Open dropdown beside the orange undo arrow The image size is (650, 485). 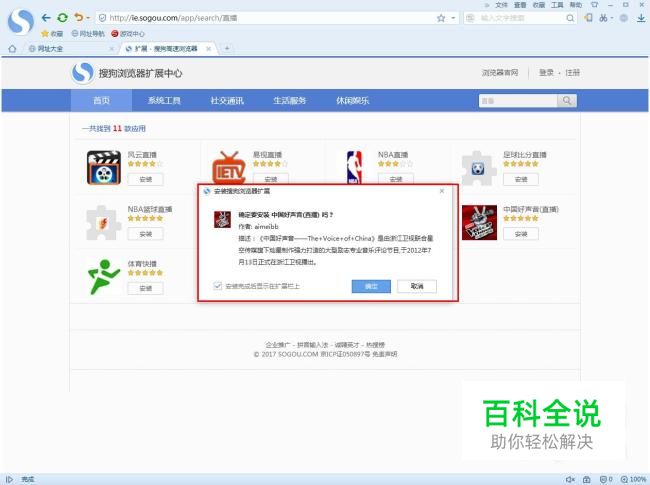pos(88,18)
